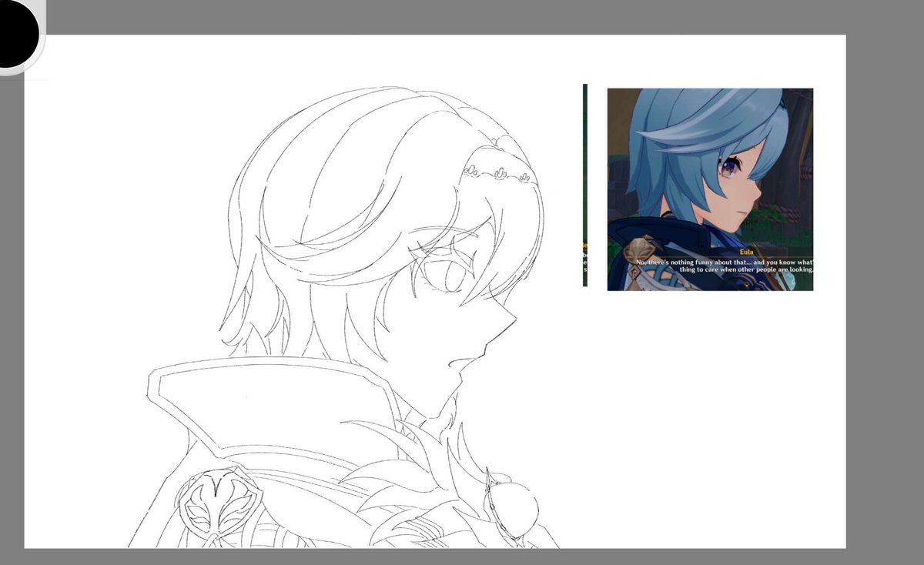924x565 pixels.
Task: Select the narrow cropped reference strip beside Eula's image
Action: coord(584,185)
